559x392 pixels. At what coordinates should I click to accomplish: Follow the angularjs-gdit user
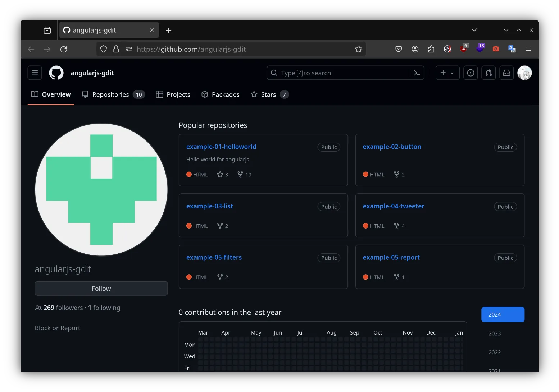101,289
